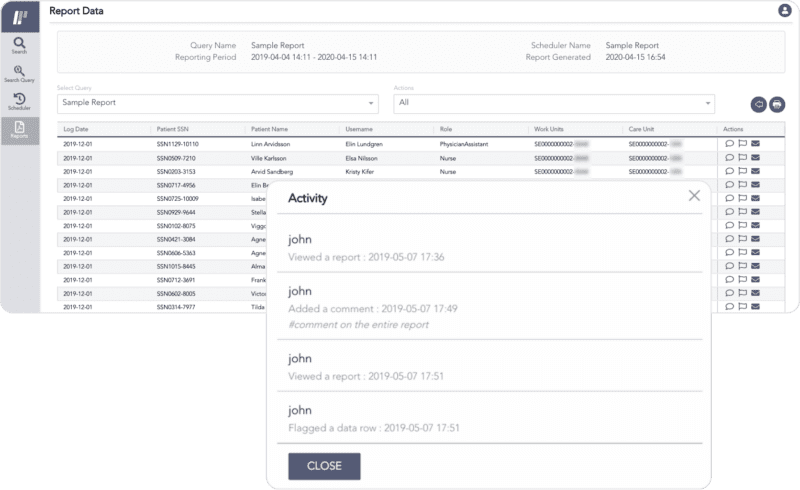
Task: Click comment icon for Linn Arvidsson row
Action: point(729,144)
